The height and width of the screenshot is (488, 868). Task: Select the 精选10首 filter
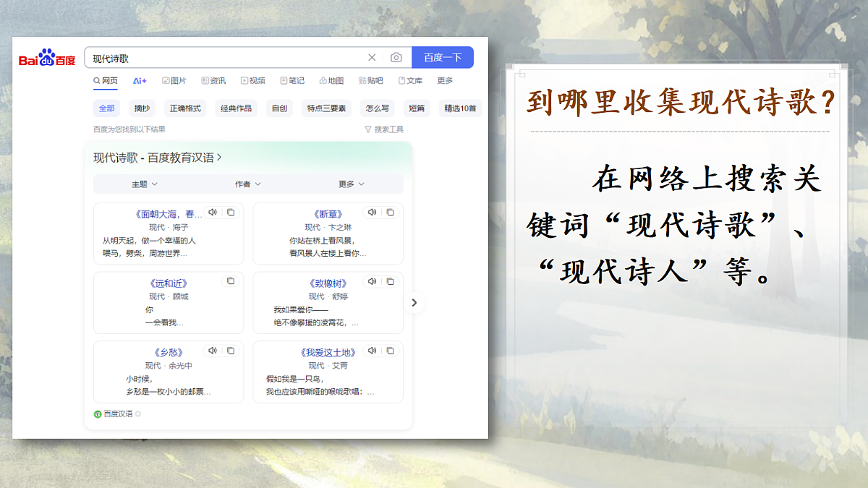459,108
